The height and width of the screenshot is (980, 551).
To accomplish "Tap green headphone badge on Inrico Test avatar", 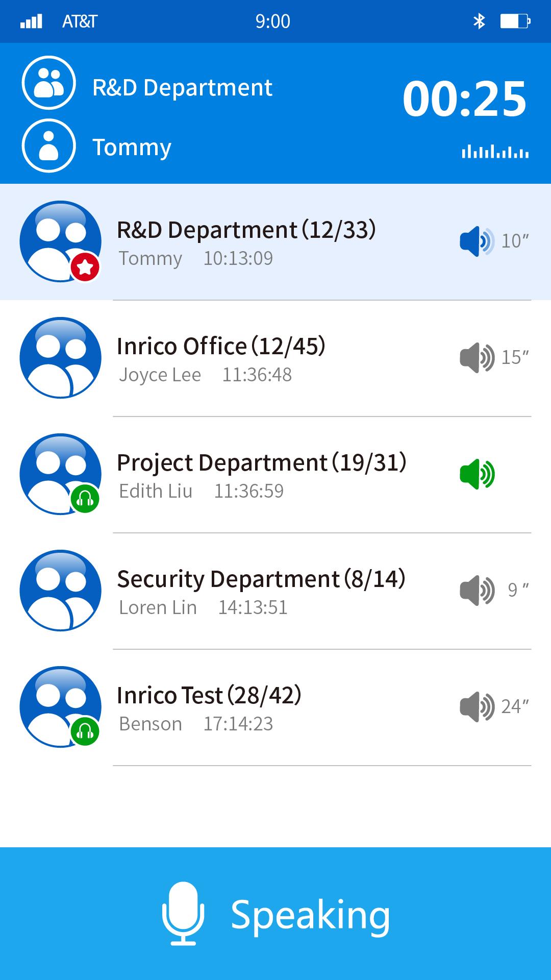I will [x=85, y=731].
